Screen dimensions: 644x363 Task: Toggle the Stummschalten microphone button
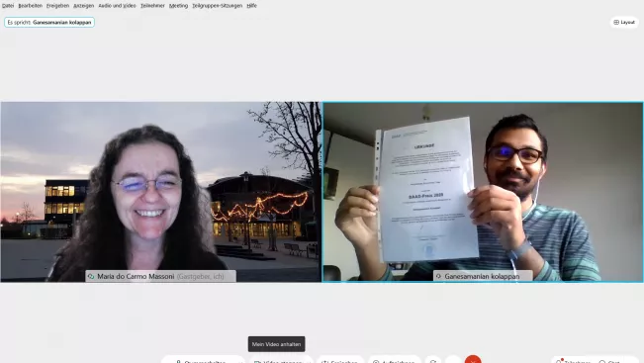(201, 361)
